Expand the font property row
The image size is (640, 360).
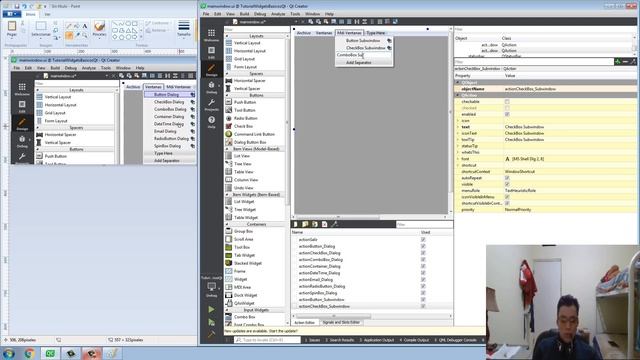(x=458, y=159)
